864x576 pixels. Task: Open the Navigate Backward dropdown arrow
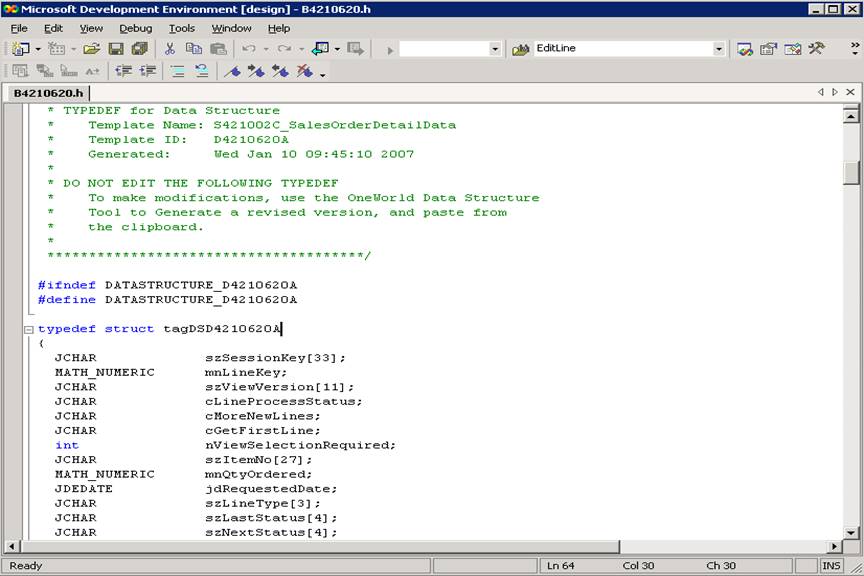pyautogui.click(x=337, y=50)
